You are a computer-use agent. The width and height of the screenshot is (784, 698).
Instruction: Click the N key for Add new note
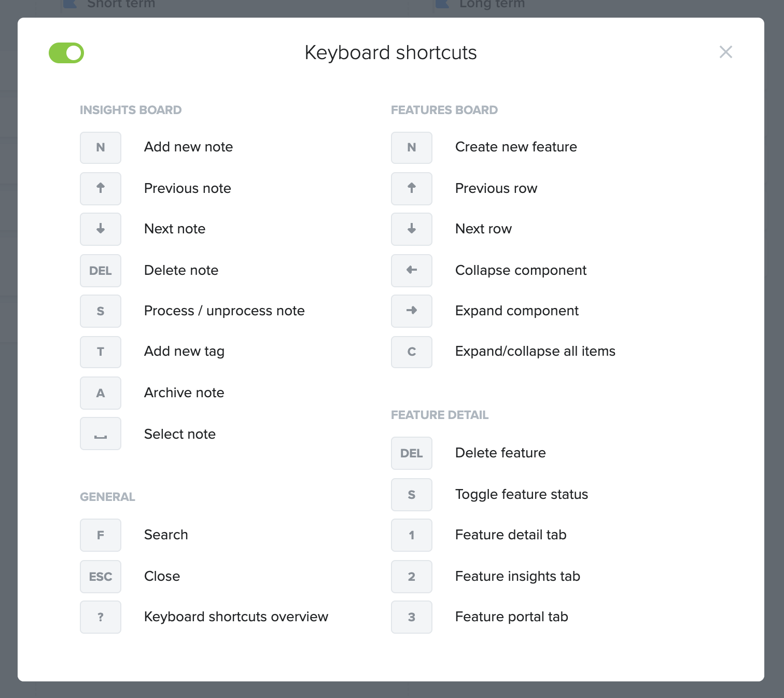pyautogui.click(x=101, y=148)
